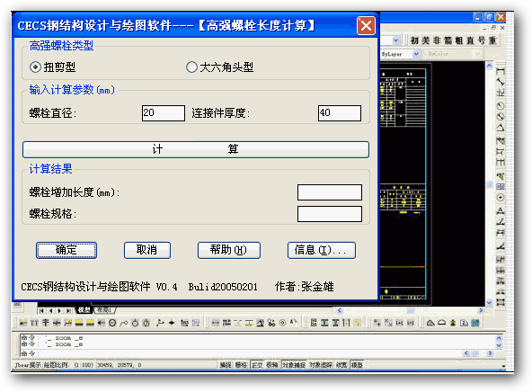Select the center mark tool in right toolbar
The height and width of the screenshot is (392, 532).
coord(501,198)
